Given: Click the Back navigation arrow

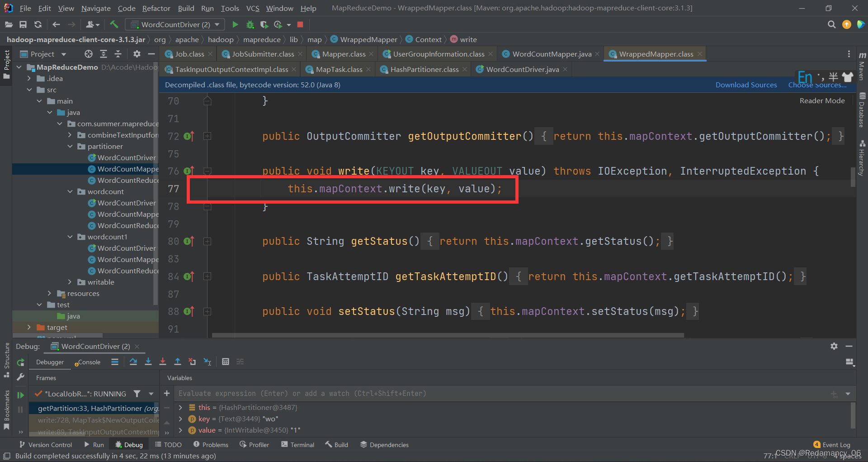Looking at the screenshot, I should point(56,24).
